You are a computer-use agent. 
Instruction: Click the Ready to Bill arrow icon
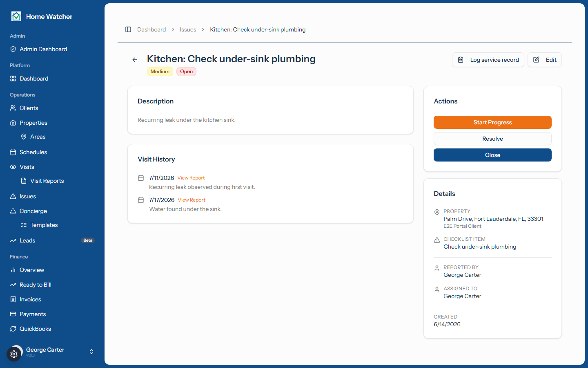pos(13,285)
